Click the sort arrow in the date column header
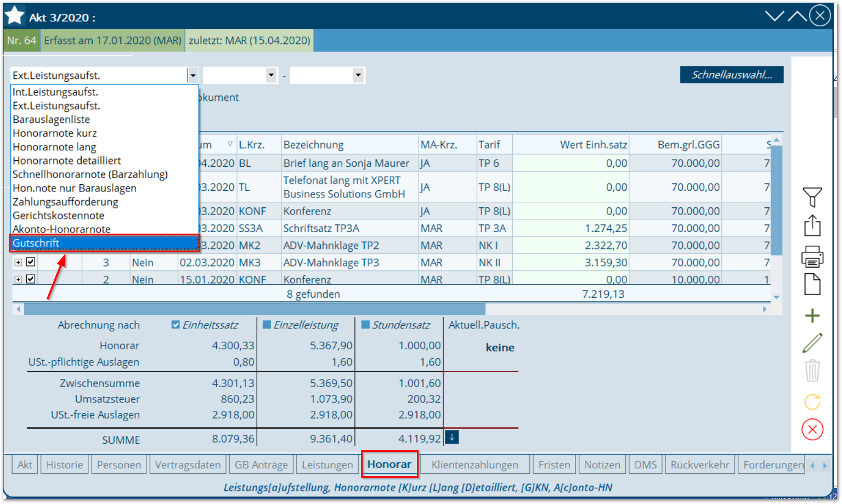Screen dimensions: 842x504 (230, 144)
